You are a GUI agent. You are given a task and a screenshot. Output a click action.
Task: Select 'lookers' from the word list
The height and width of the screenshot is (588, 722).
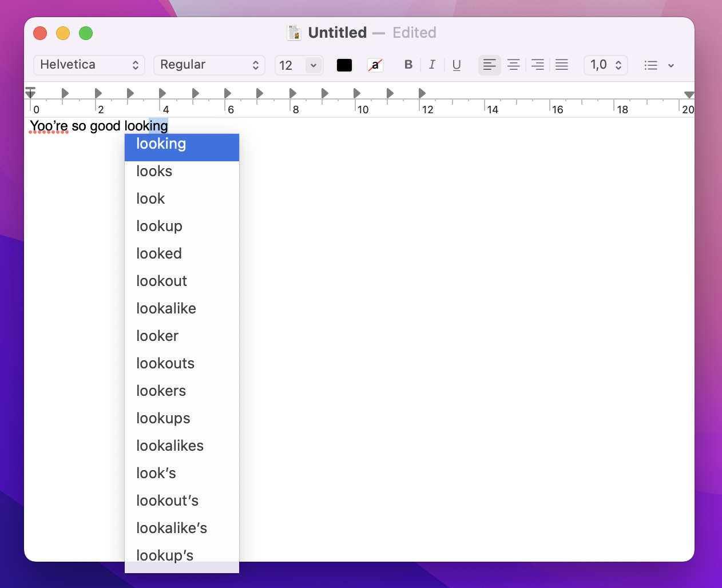tap(182, 391)
